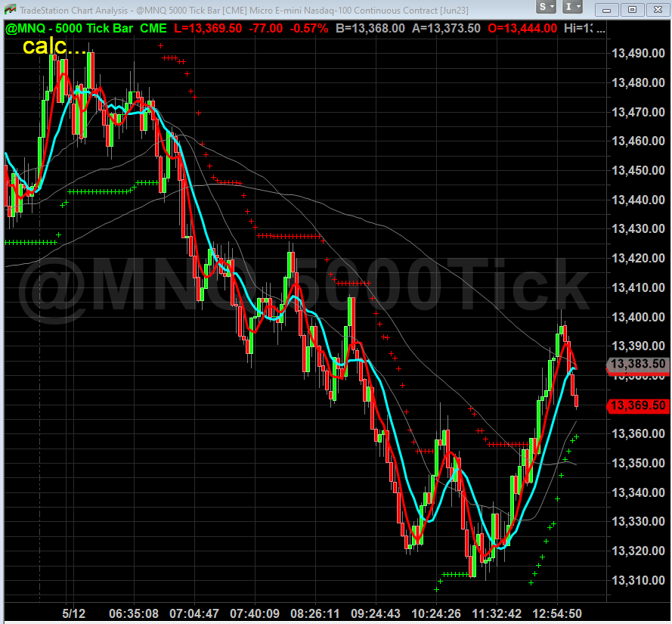Image resolution: width=672 pixels, height=624 pixels.
Task: Click the 13,410.00 price axis label
Action: [x=638, y=287]
